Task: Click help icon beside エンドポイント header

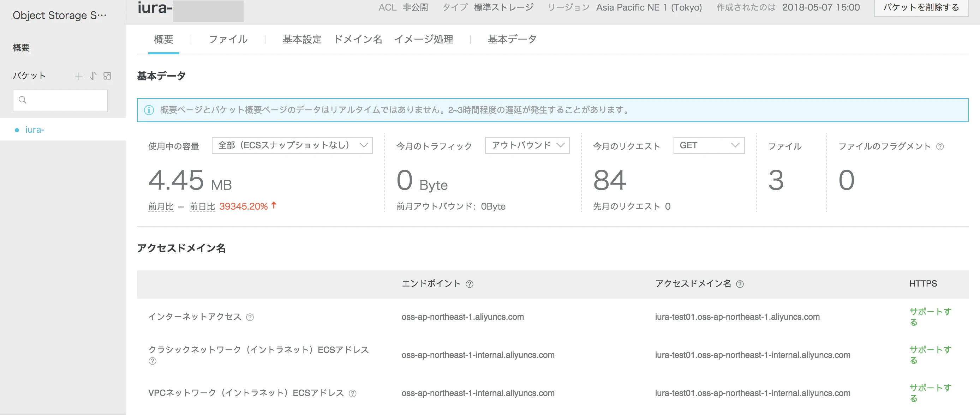Action: (470, 284)
